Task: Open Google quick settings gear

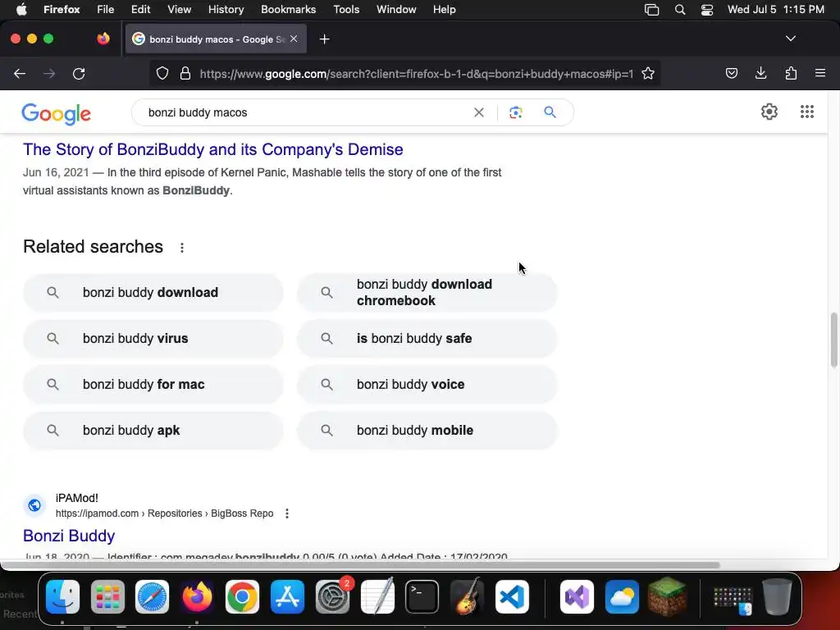Action: tap(769, 112)
